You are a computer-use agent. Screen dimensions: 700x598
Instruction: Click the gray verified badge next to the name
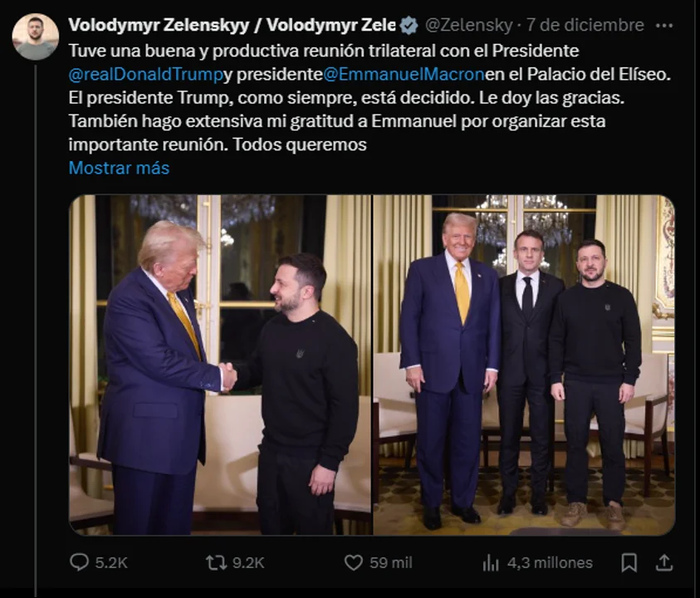pyautogui.click(x=406, y=26)
